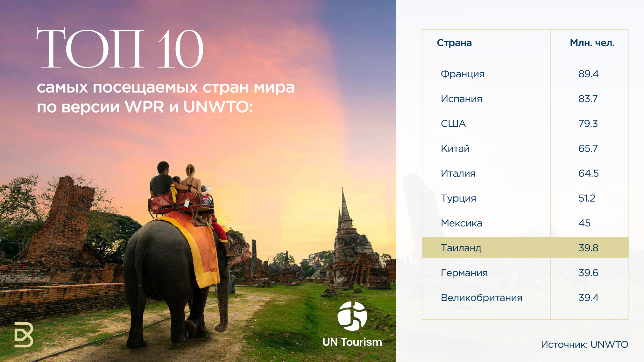The height and width of the screenshot is (362, 644).
Task: Select the Китай table entry
Action: tap(455, 149)
